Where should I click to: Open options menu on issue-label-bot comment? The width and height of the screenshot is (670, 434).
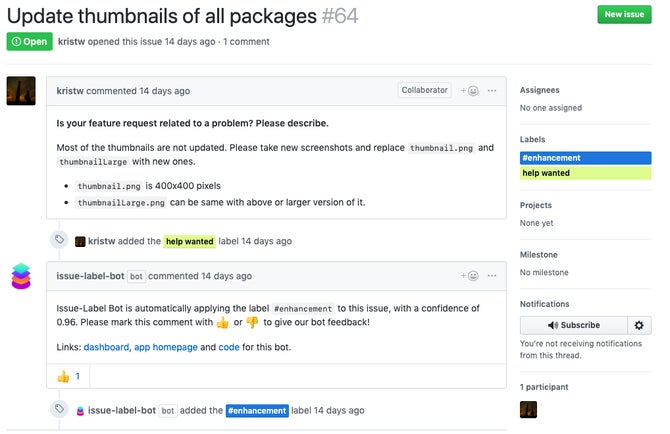(x=492, y=276)
